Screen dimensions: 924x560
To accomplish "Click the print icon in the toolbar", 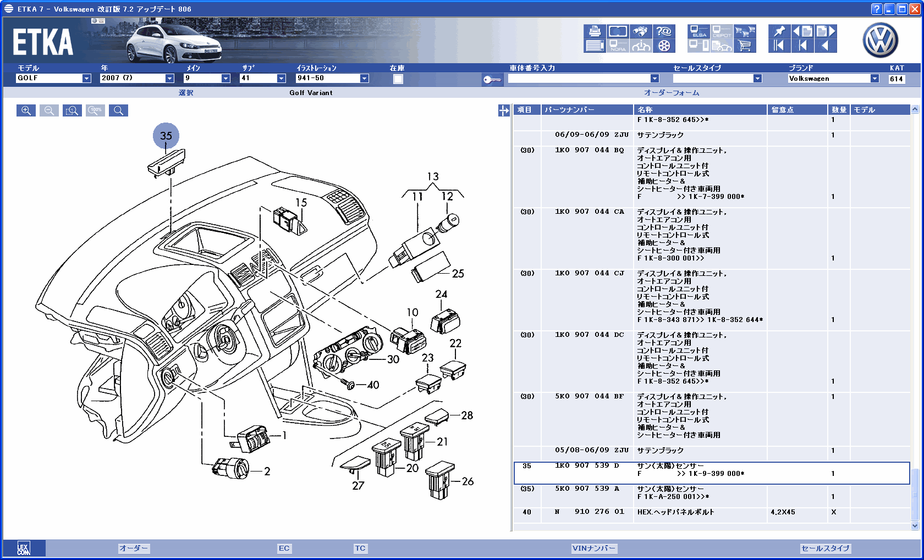I will tap(595, 31).
